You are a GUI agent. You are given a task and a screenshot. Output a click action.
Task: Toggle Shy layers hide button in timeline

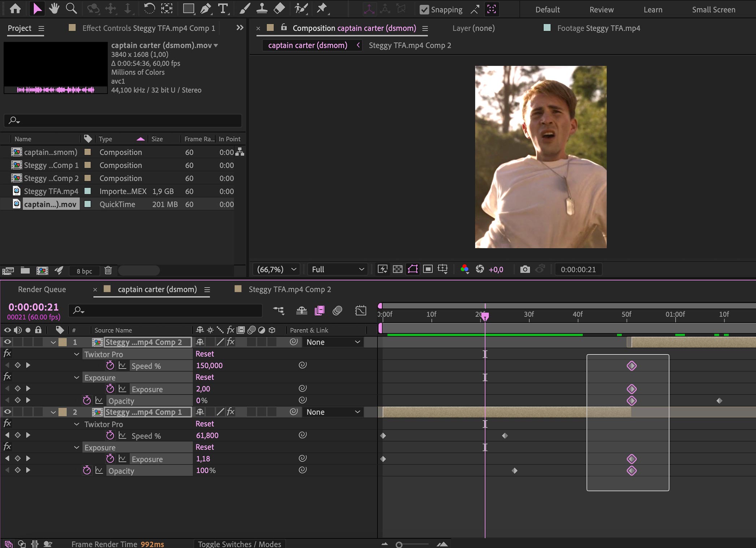click(x=301, y=311)
